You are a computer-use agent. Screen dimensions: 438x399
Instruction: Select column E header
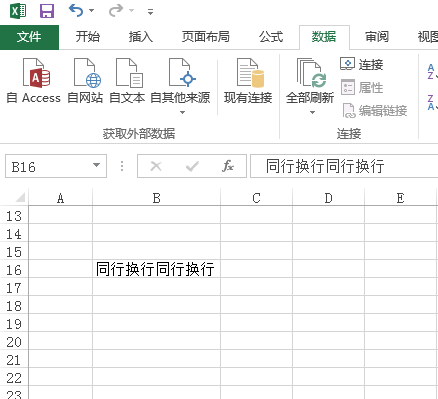pos(400,198)
